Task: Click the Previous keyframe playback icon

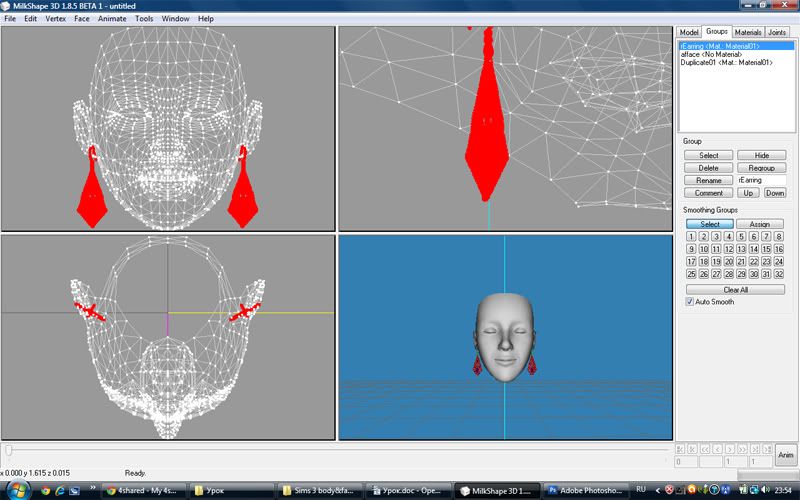Action: (692, 449)
